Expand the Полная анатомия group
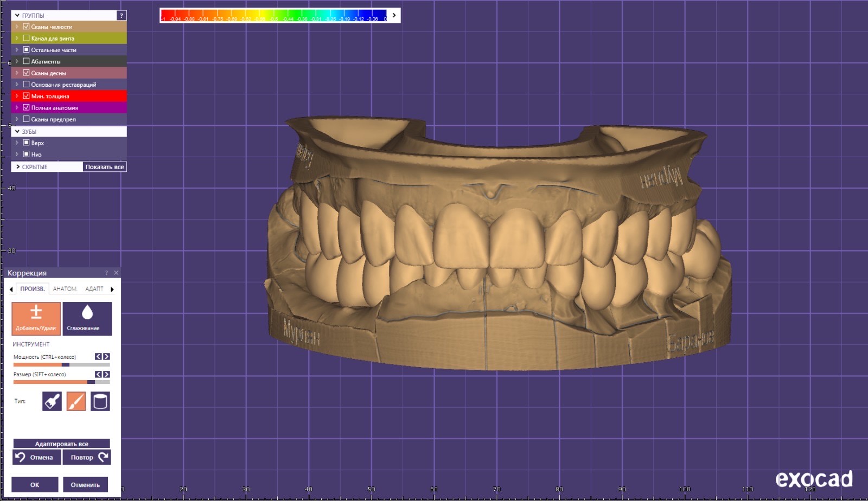Screen dimensions: 868x501 point(17,107)
